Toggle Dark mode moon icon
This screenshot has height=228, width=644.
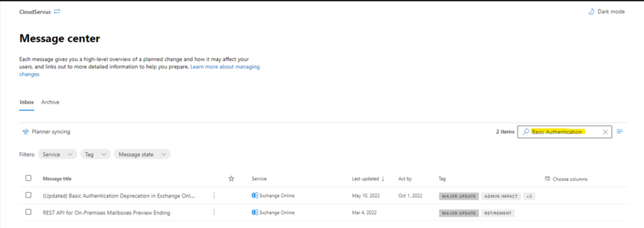[x=591, y=12]
